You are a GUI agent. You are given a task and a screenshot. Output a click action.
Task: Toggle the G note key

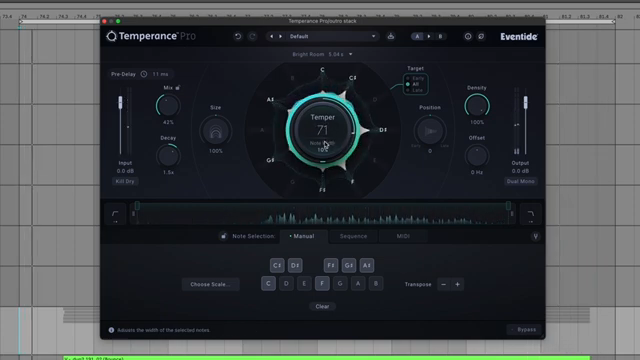340,283
